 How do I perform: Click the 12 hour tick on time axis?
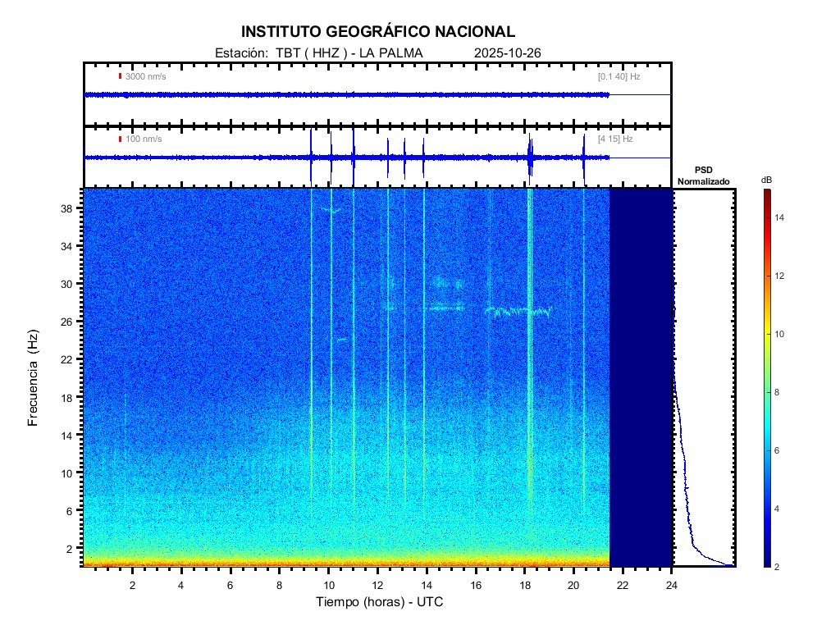[x=377, y=583]
